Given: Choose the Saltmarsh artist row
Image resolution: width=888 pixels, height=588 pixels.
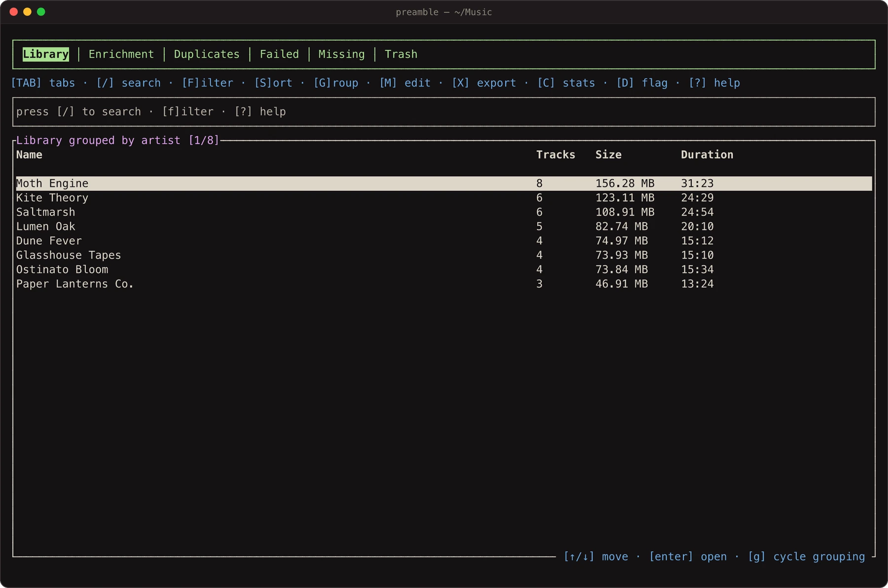Looking at the screenshot, I should pos(444,212).
